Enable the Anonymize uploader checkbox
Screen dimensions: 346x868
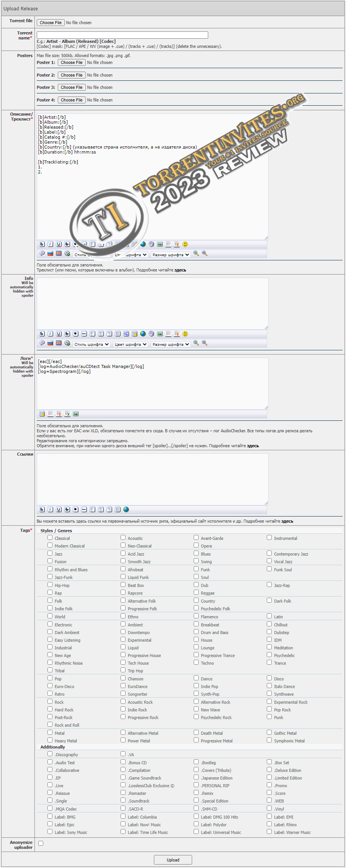(41, 843)
